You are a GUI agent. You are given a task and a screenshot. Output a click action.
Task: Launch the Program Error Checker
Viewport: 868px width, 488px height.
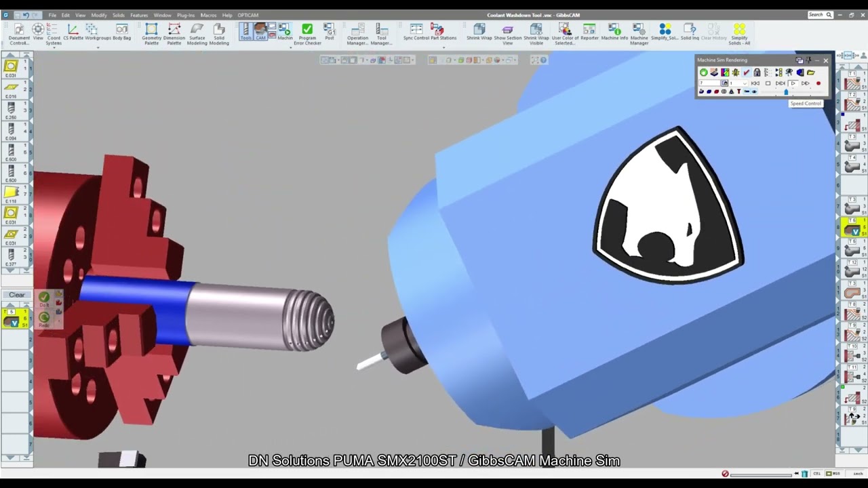(x=307, y=34)
